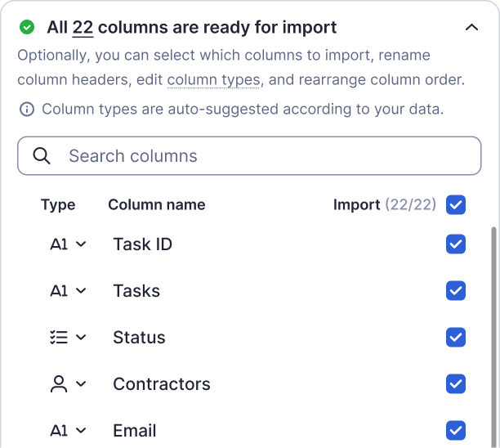The width and height of the screenshot is (500, 448).
Task: Toggle the select-all Import checkbox
Action: pyautogui.click(x=456, y=204)
